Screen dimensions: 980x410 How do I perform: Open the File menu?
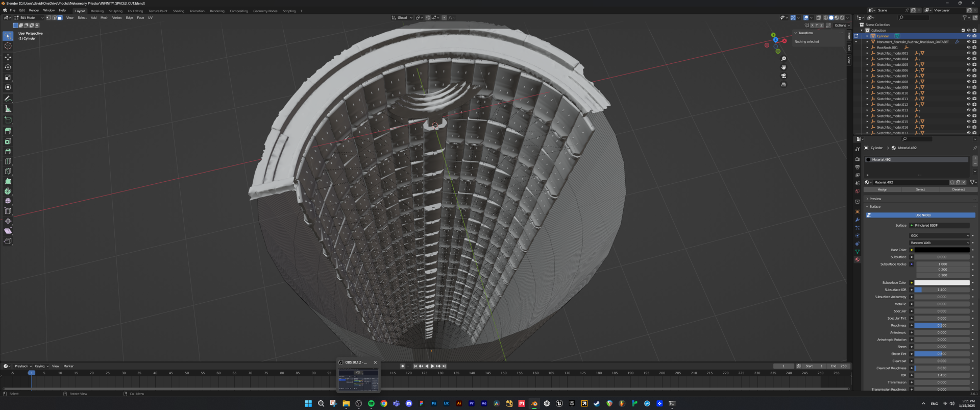coord(13,10)
